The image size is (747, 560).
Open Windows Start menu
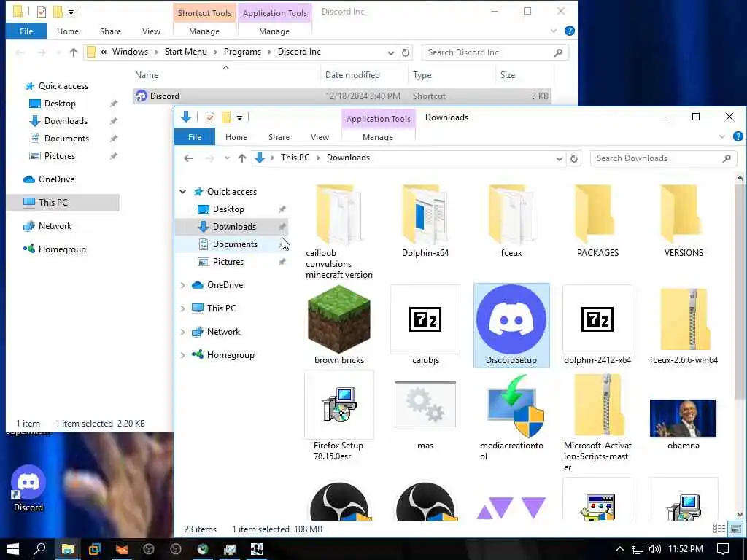13,549
